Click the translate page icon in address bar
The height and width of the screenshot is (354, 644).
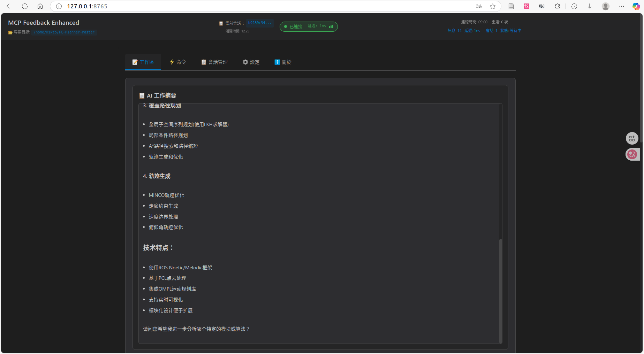click(x=479, y=6)
